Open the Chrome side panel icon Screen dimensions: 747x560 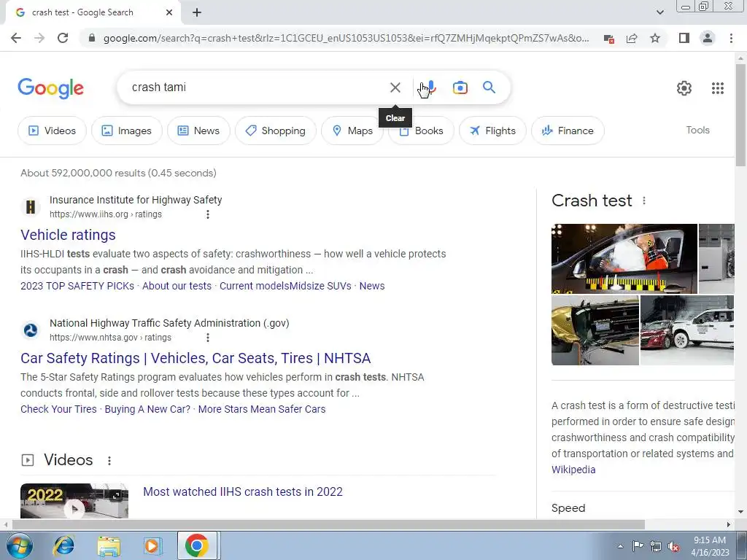pyautogui.click(x=684, y=38)
